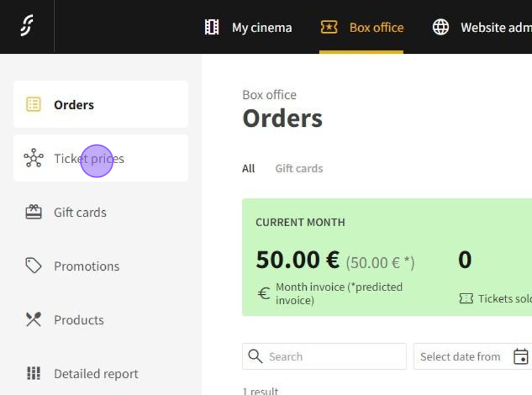Click the Ticket prices network icon
532x395 pixels.
point(33,158)
